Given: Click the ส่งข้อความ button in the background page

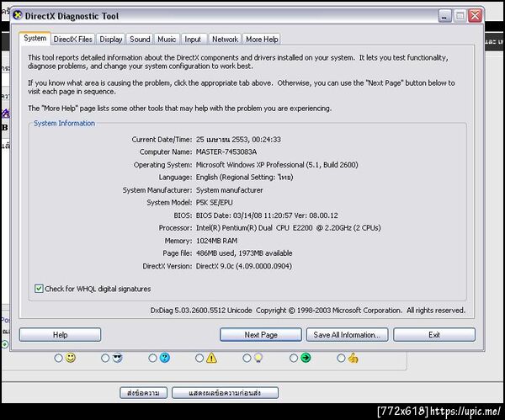Looking at the screenshot, I should [x=143, y=393].
